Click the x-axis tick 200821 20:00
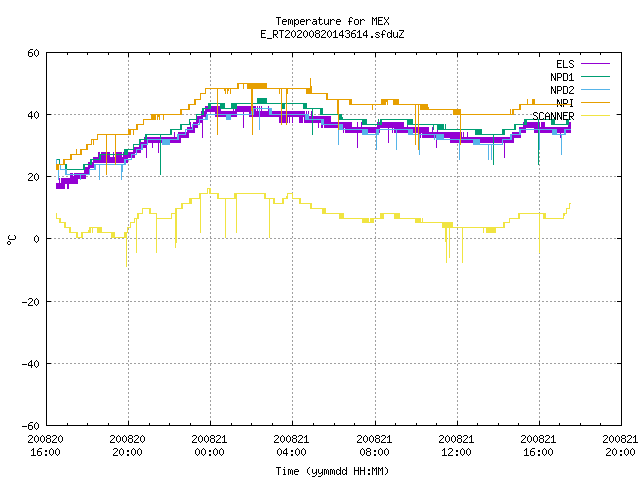 click(620, 446)
